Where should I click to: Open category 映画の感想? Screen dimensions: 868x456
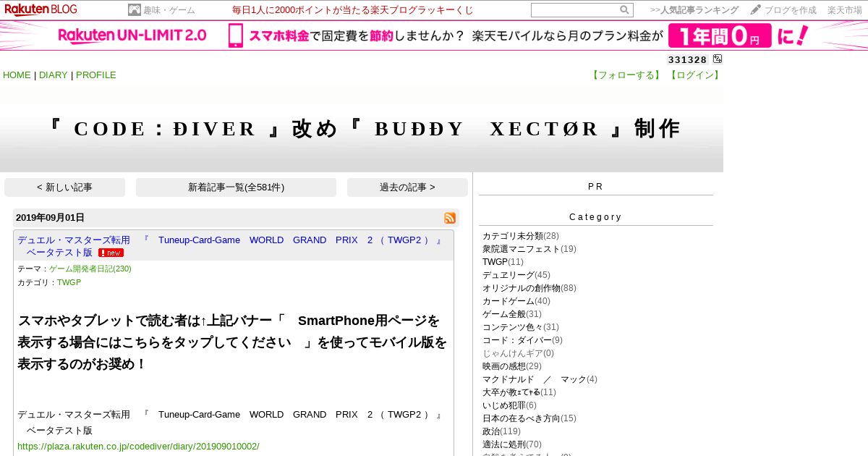click(504, 366)
